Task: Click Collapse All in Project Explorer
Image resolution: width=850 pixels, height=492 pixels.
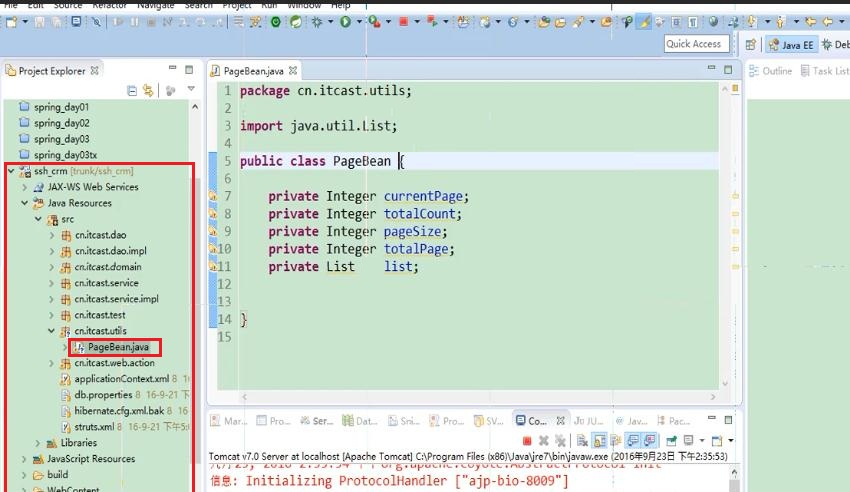Action: pyautogui.click(x=132, y=90)
